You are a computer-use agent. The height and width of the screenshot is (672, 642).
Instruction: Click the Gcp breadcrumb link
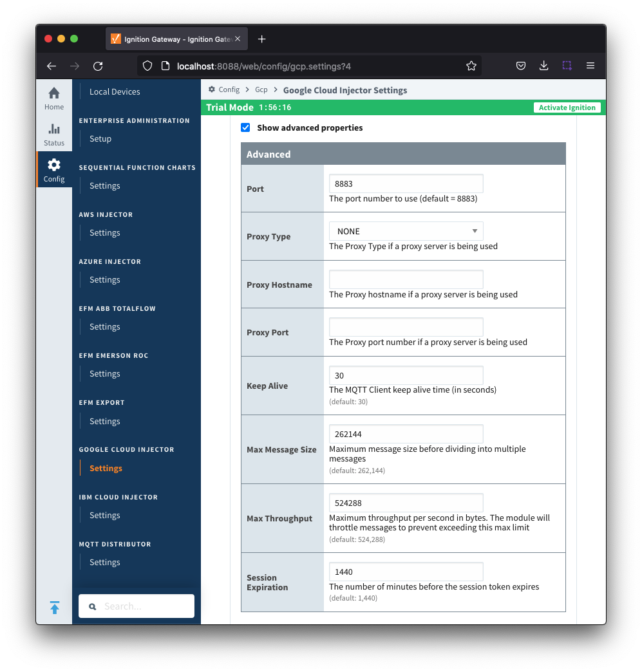click(x=261, y=90)
